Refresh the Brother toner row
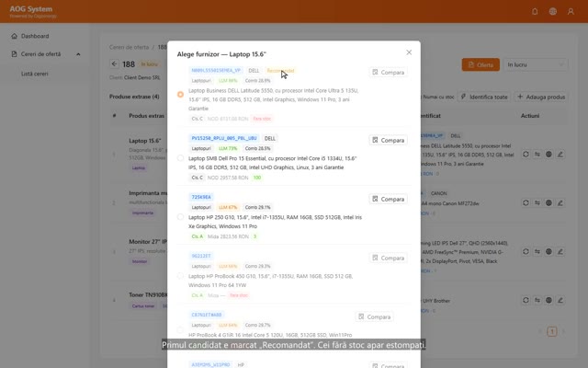Viewport: 588px width, 368px height. click(526, 300)
